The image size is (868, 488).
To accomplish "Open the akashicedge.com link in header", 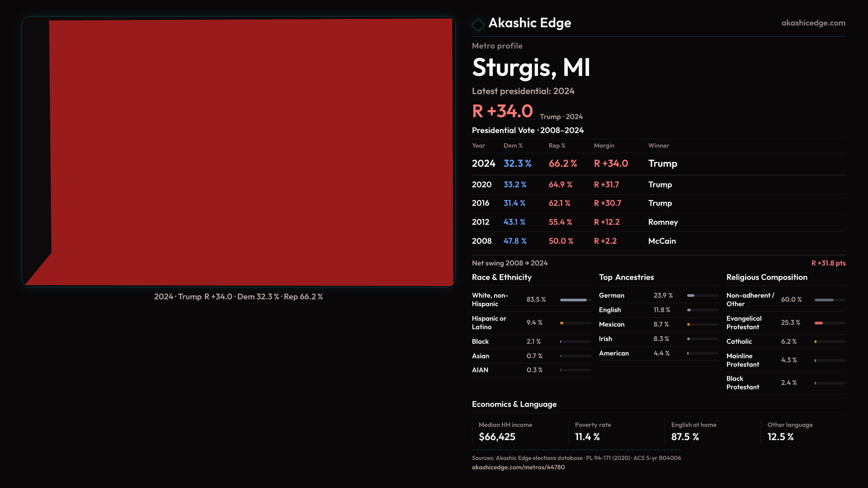I will tap(813, 23).
